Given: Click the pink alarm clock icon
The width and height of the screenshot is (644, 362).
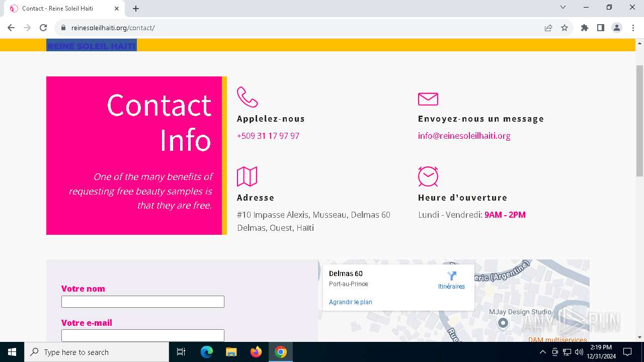Looking at the screenshot, I should pos(428,176).
